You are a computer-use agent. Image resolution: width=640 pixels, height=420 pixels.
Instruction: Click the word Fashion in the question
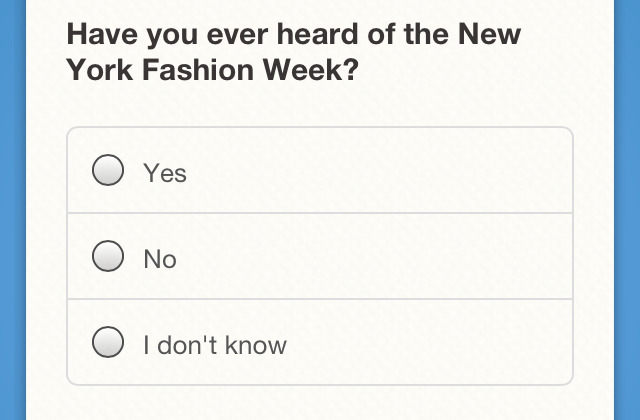pyautogui.click(x=198, y=69)
